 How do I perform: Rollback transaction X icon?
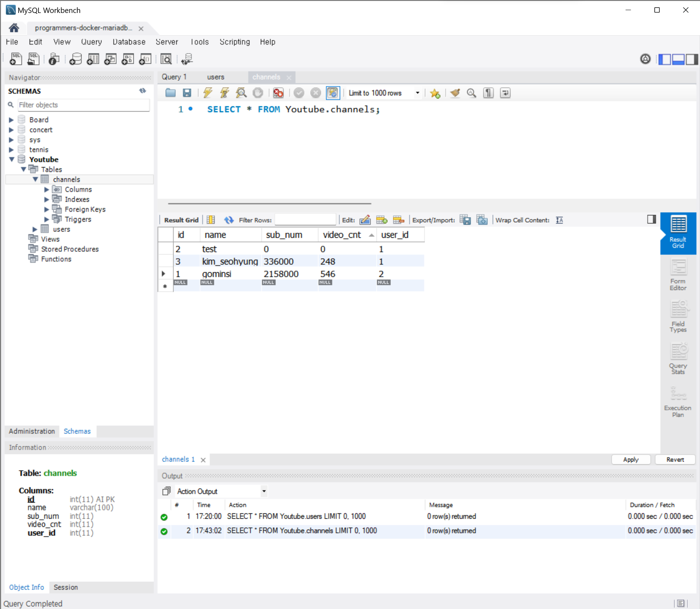coord(316,93)
